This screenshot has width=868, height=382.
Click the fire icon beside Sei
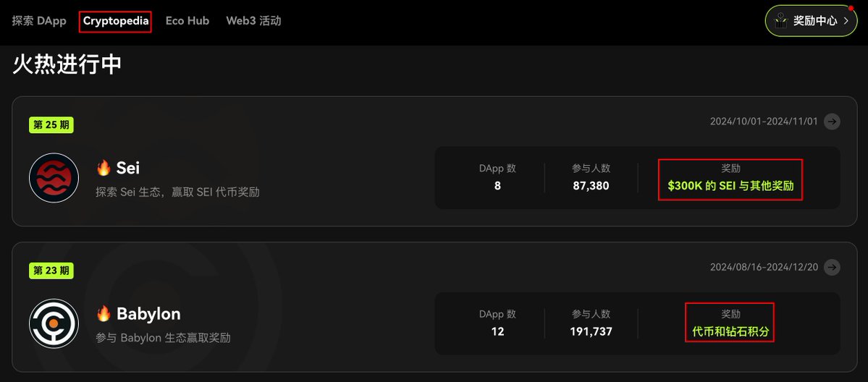[104, 169]
